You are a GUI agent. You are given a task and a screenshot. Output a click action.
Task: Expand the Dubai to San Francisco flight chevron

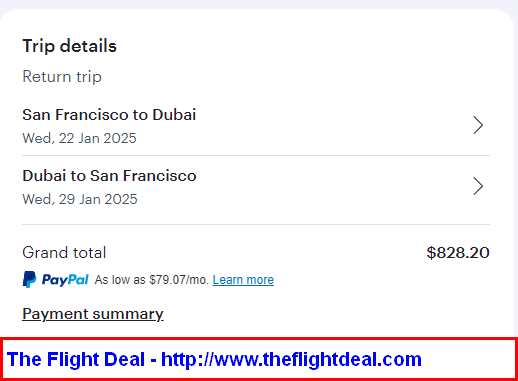[x=478, y=186]
